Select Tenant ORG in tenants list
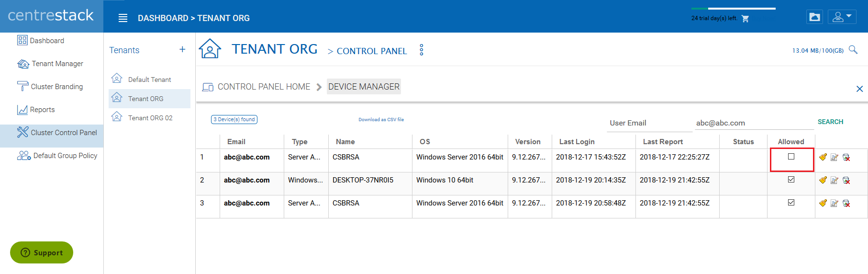The width and height of the screenshot is (868, 274). (x=149, y=99)
